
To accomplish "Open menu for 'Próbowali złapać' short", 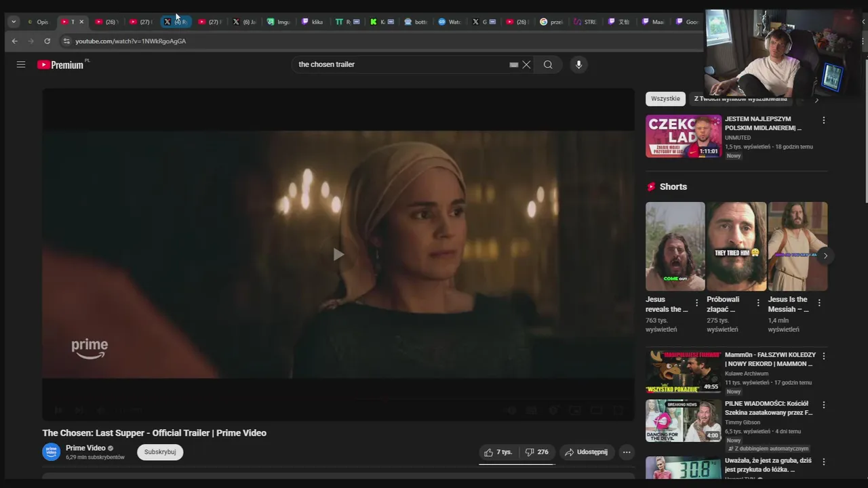I will tap(758, 303).
